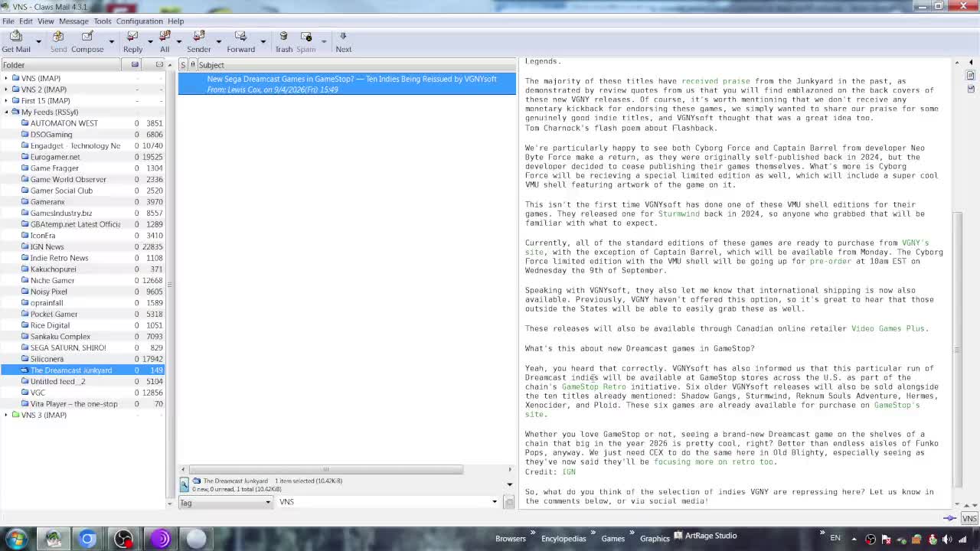The height and width of the screenshot is (551, 980).
Task: Follow the "received praise" link
Action: pos(716,81)
